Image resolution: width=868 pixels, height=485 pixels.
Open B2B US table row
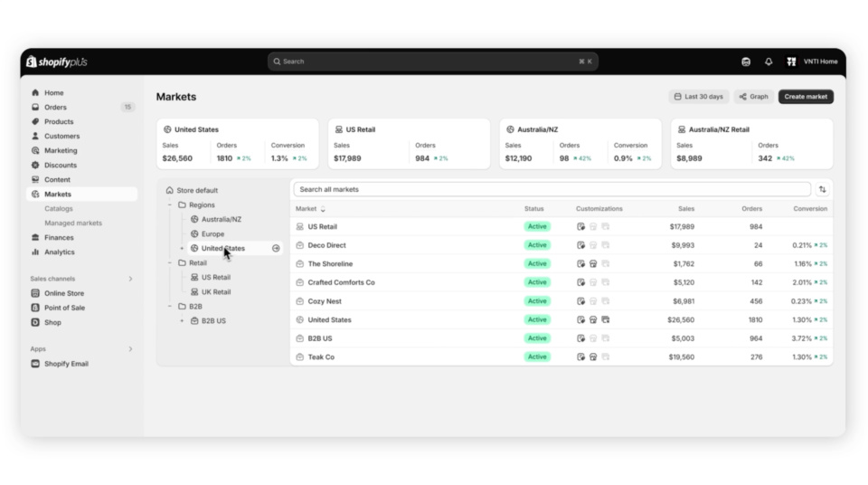(561, 338)
